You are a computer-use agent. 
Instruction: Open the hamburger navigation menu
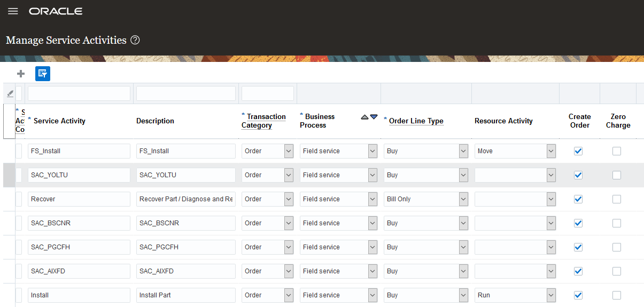(13, 11)
